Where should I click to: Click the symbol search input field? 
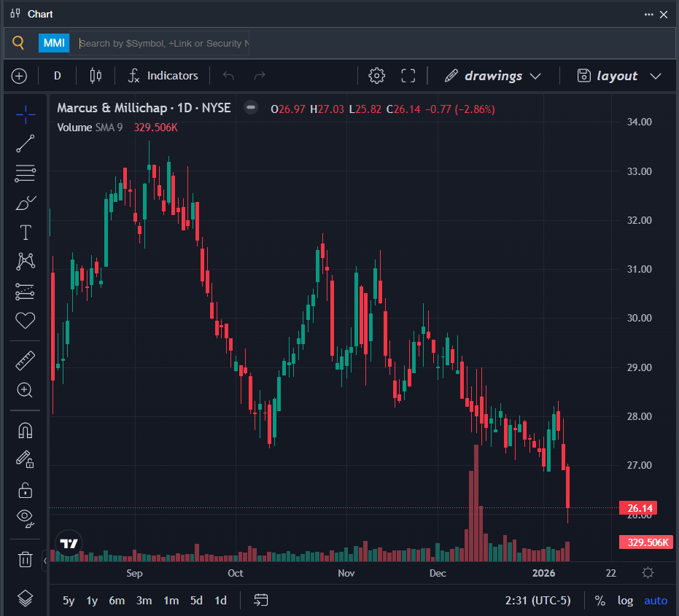tap(163, 43)
